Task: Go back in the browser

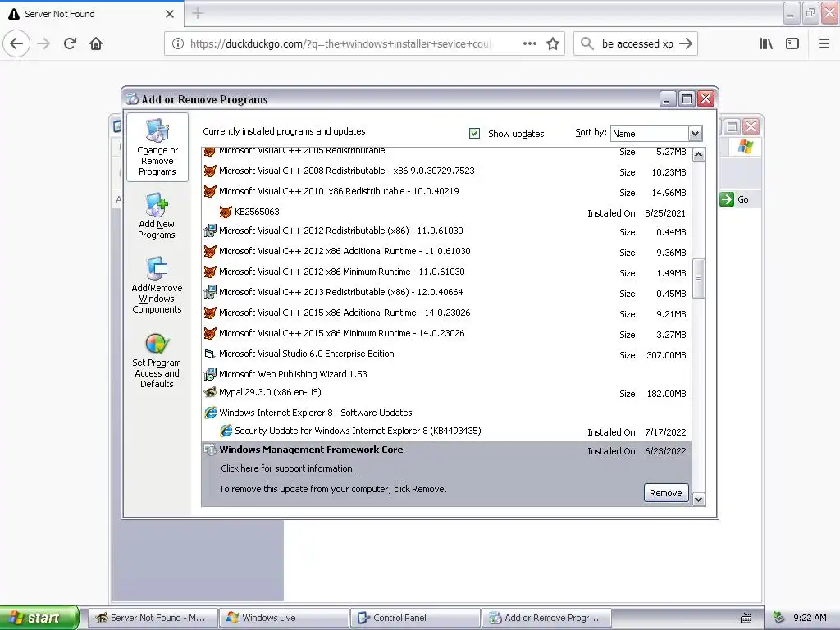Action: (x=16, y=43)
